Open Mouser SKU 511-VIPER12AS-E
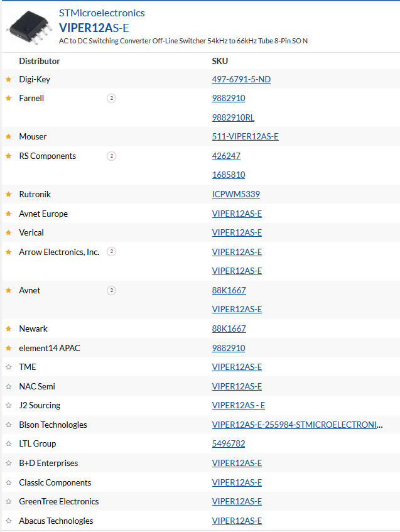Screen dimensions: 400x532 [x=246, y=137]
